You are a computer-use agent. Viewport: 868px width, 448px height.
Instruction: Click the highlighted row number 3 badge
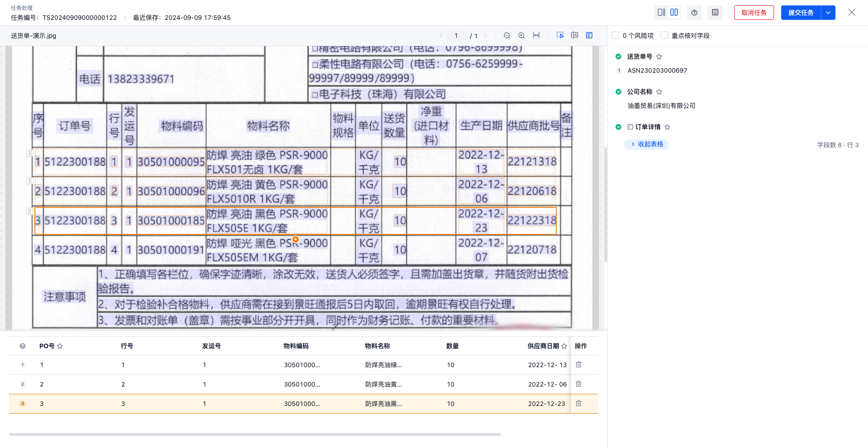point(23,404)
